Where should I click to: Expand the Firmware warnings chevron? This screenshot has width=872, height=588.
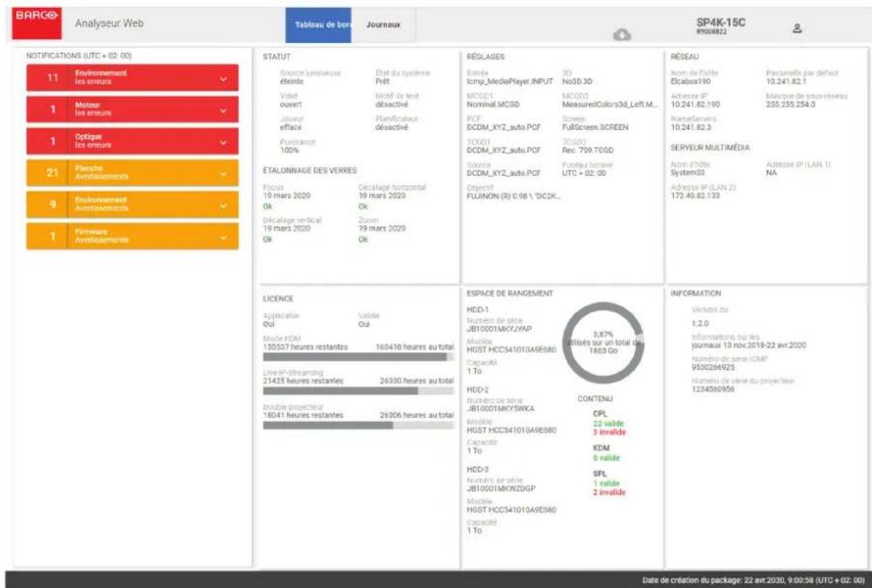(223, 237)
